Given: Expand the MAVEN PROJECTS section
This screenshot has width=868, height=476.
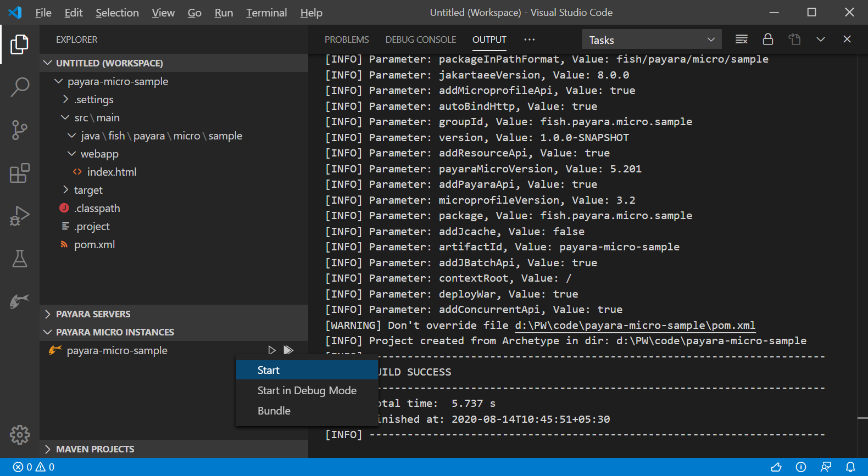Looking at the screenshot, I should point(94,449).
